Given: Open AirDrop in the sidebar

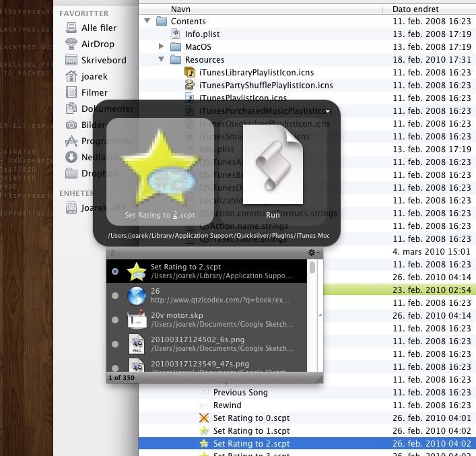Looking at the screenshot, I should click(x=90, y=44).
